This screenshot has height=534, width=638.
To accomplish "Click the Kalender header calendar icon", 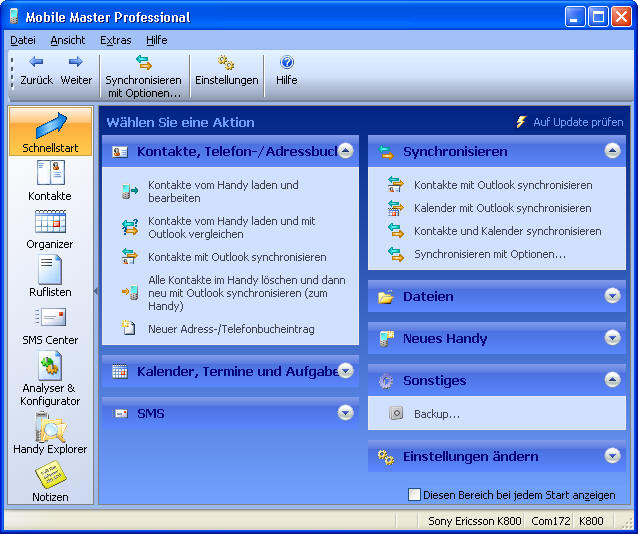I will 120,372.
